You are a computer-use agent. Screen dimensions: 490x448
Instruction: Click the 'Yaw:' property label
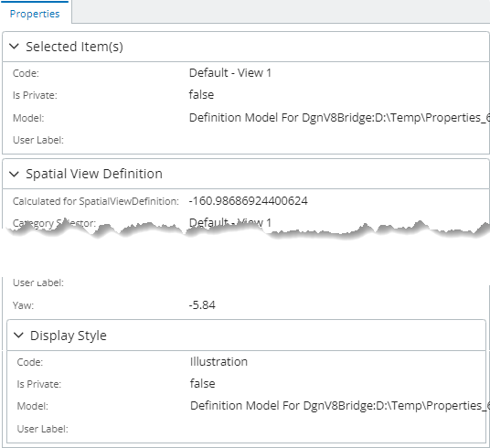pos(23,305)
